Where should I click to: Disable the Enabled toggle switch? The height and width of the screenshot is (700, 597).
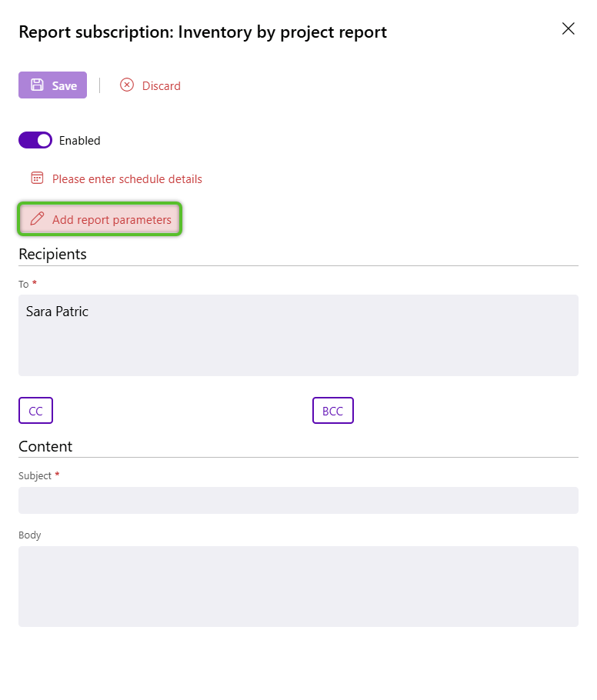click(35, 140)
